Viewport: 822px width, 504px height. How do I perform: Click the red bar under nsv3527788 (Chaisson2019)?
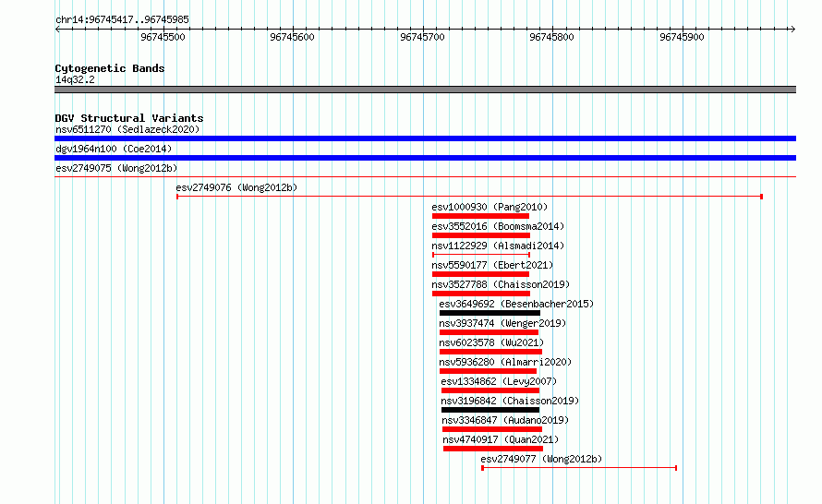[x=481, y=294]
